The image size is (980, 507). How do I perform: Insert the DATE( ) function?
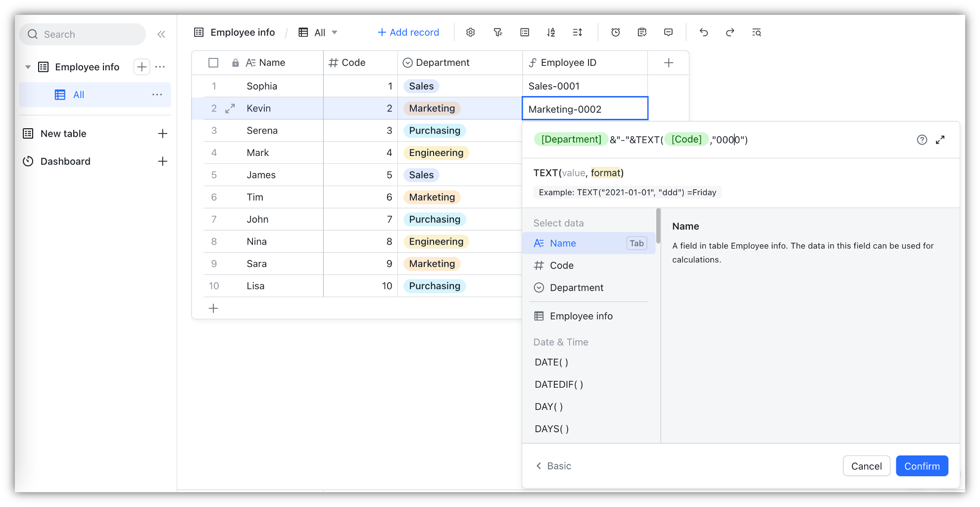pyautogui.click(x=551, y=362)
